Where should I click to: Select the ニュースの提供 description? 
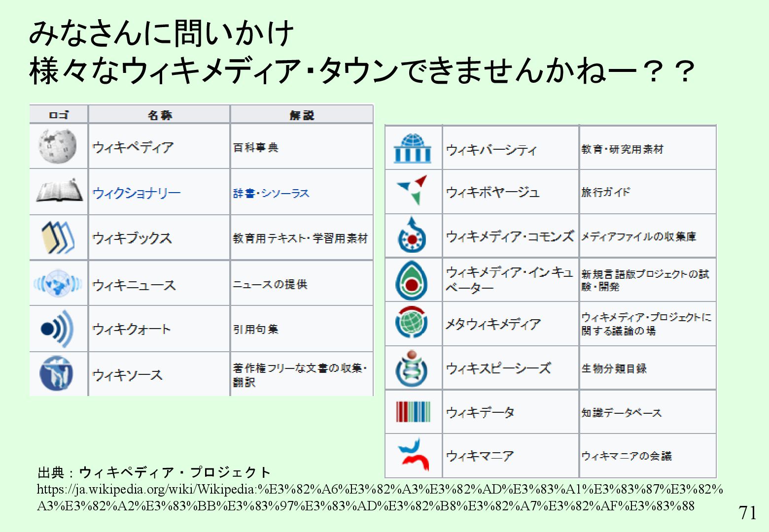point(301,284)
